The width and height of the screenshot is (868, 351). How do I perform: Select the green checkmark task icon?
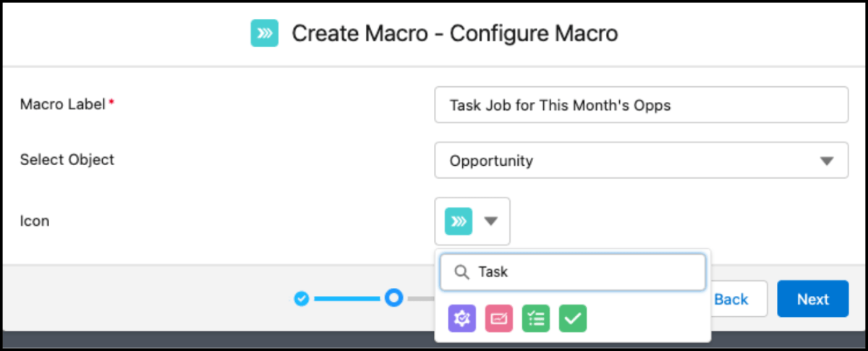(573, 318)
